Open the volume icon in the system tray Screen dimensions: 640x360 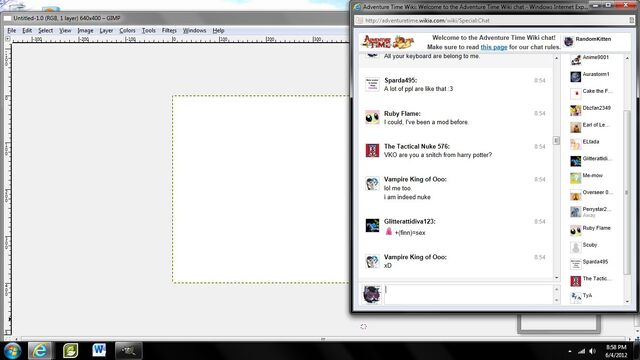(592, 351)
